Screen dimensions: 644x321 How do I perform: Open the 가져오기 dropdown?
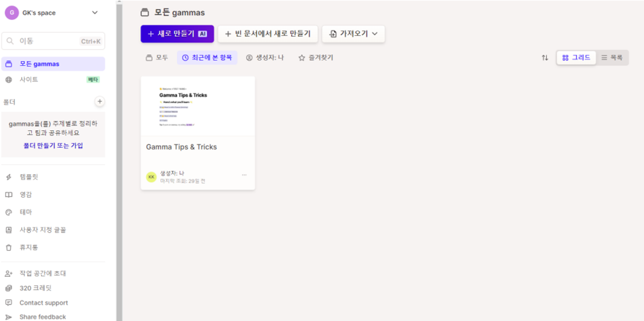pos(353,34)
